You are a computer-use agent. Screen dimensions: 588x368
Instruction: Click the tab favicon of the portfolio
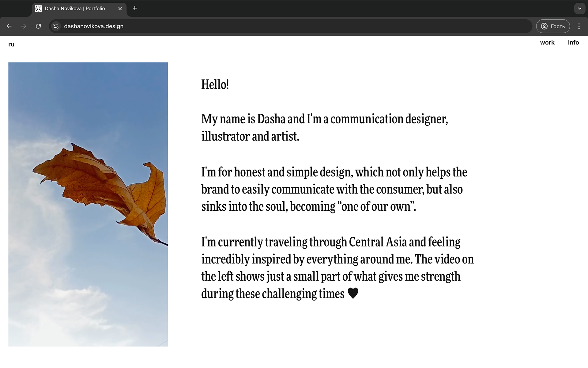[38, 9]
